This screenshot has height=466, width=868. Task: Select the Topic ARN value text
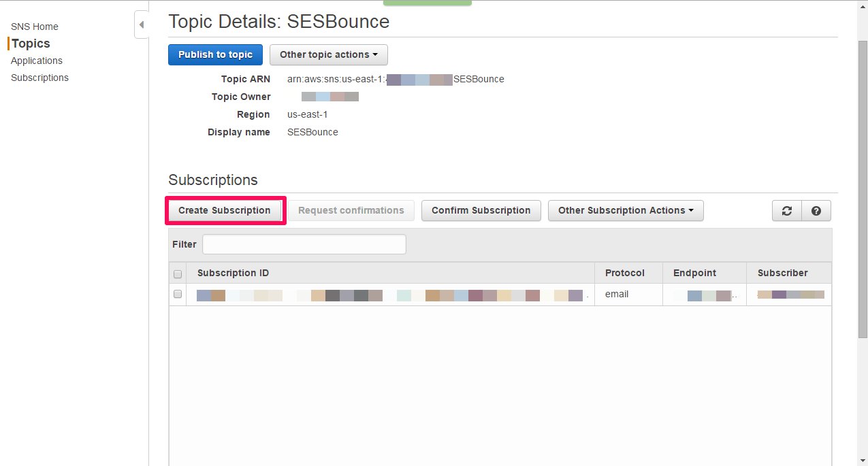(396, 79)
